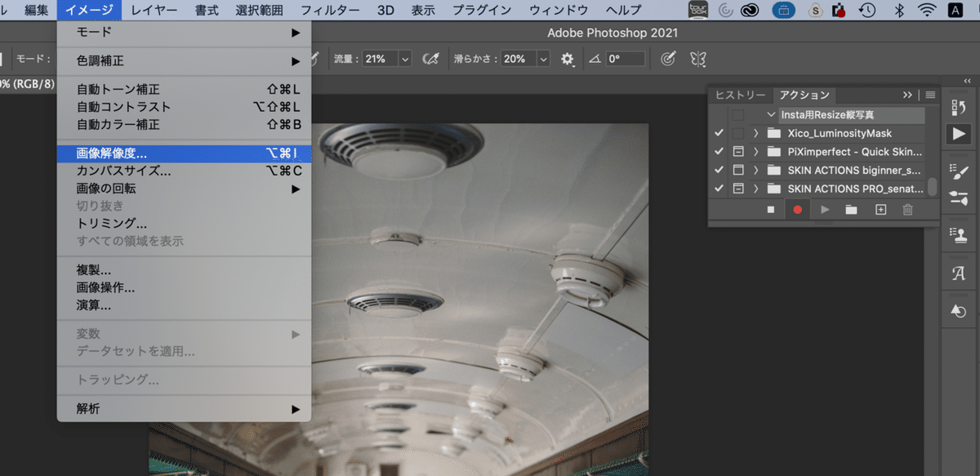The height and width of the screenshot is (476, 980).
Task: Click the folder icon beside Xico_LuminosityMask
Action: (x=774, y=133)
